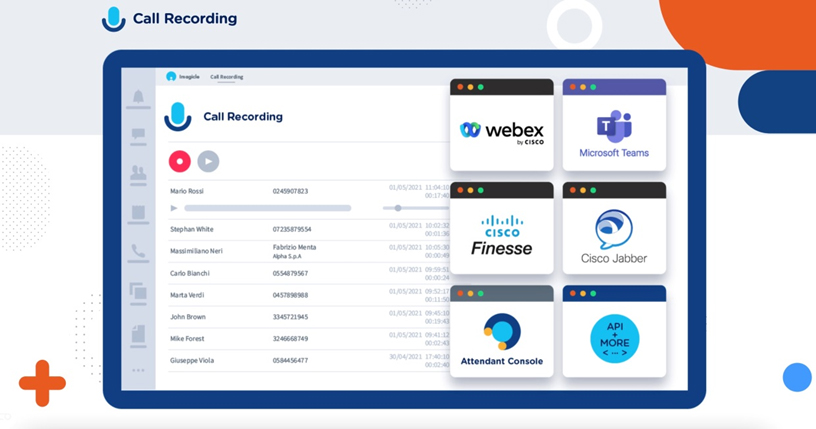Image resolution: width=816 pixels, height=429 pixels.
Task: Click the blue microphone Call Recording icon
Action: [178, 116]
